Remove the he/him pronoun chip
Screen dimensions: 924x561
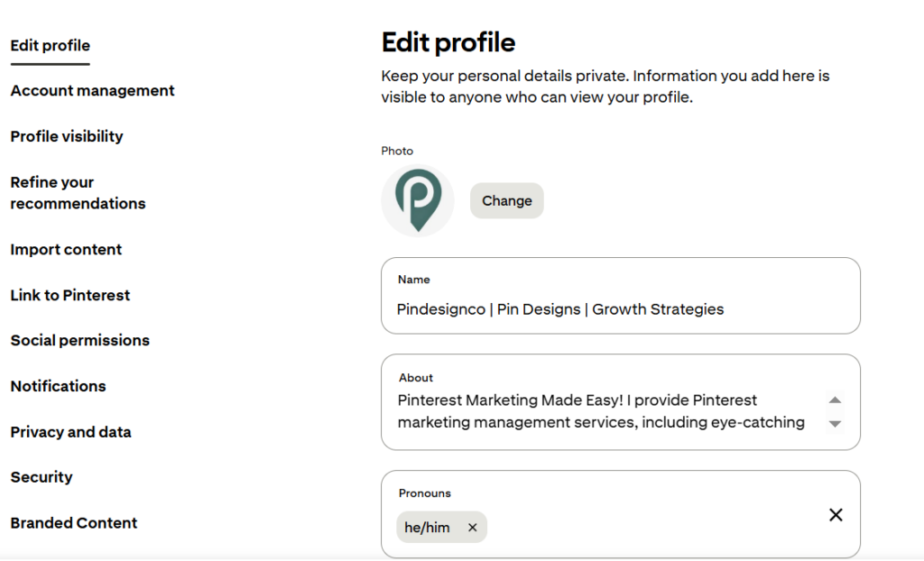pos(472,528)
